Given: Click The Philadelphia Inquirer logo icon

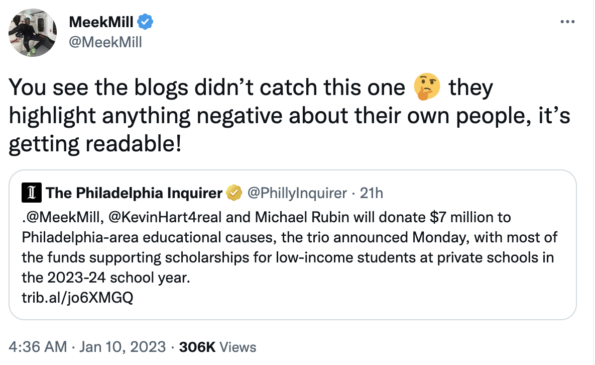Looking at the screenshot, I should [31, 193].
